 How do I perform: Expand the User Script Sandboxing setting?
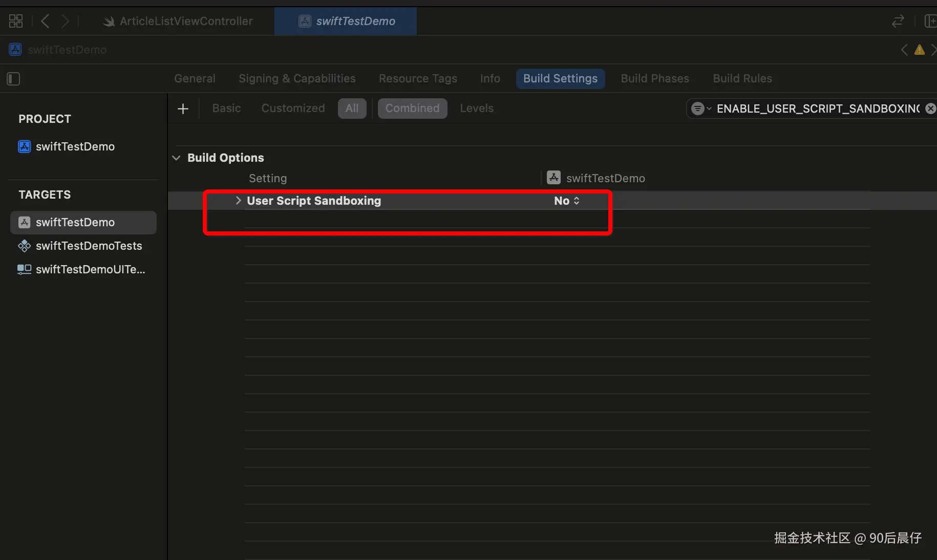238,201
